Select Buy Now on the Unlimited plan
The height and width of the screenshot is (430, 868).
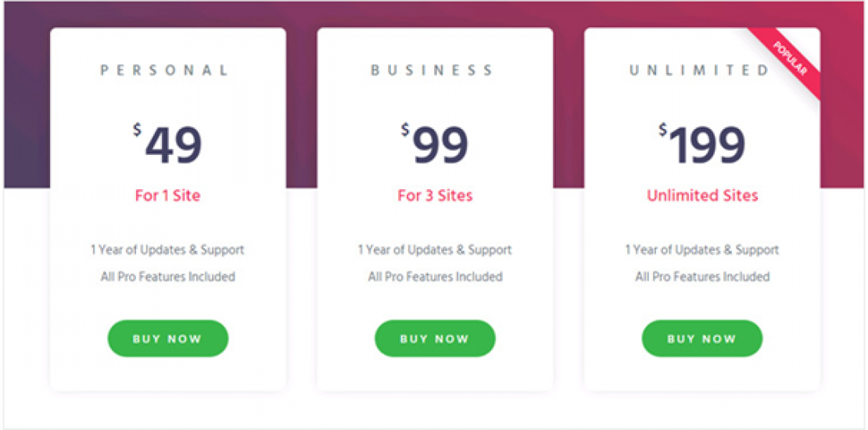coord(701,339)
